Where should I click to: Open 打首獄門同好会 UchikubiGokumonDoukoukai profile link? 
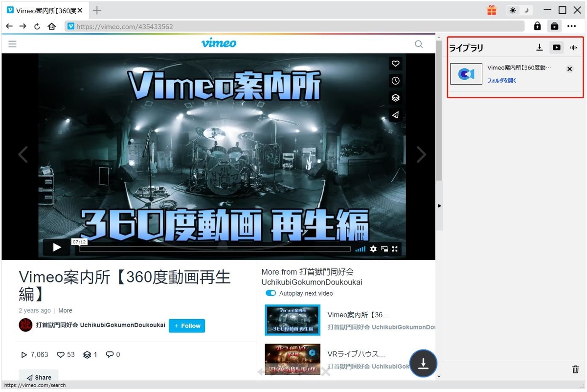click(x=100, y=326)
